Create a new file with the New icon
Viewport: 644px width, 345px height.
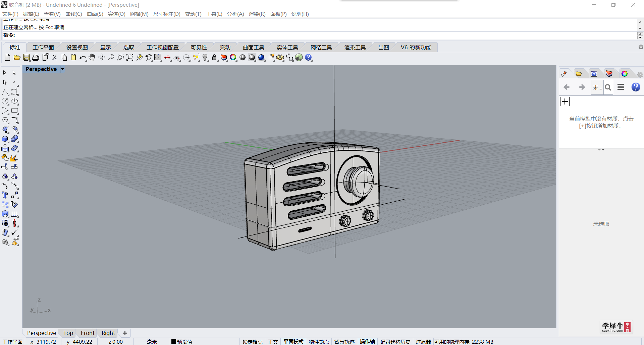7,58
